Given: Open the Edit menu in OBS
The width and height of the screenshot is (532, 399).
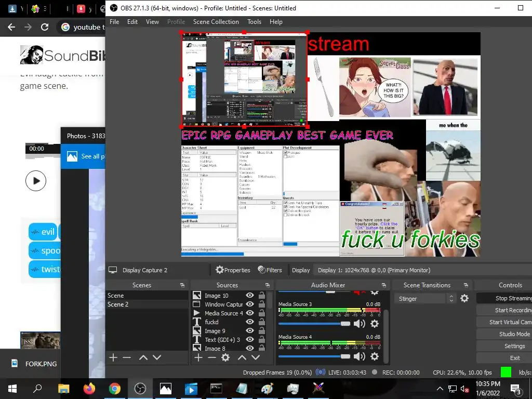Looking at the screenshot, I should coord(132,22).
